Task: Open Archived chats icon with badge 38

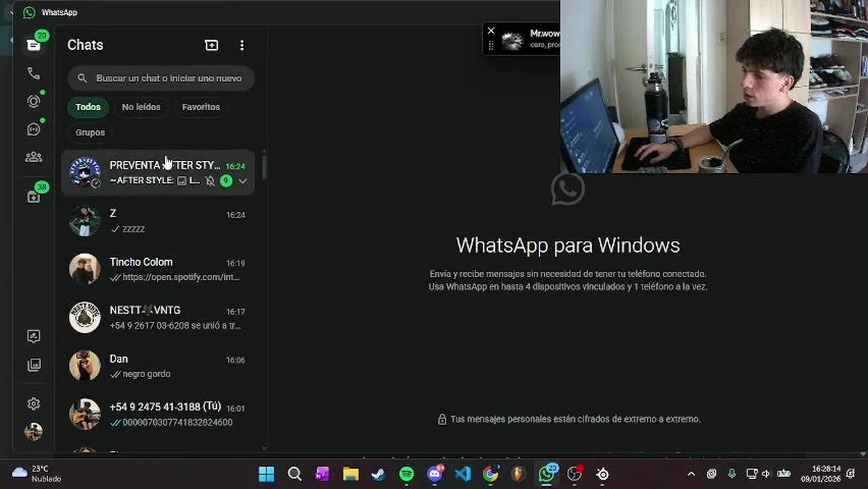Action: tap(33, 196)
